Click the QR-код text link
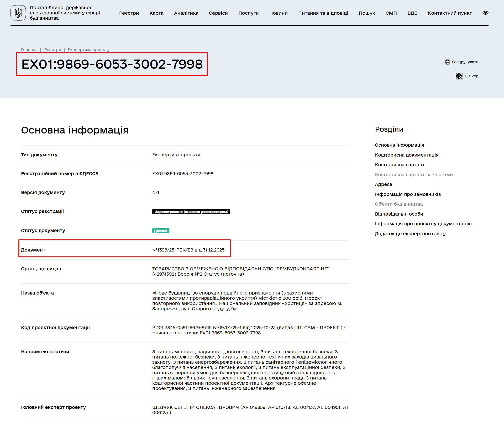Screen dimensions: 504x428 (471, 76)
